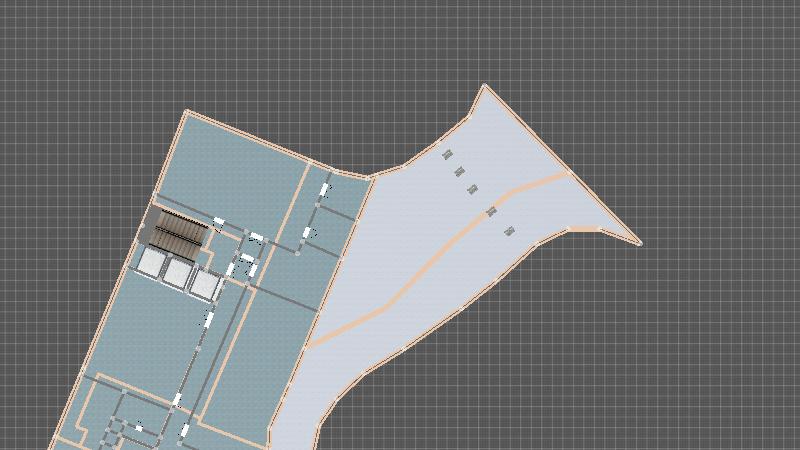Click the uppermost white door marker near the gray area
The image size is (800, 450).
[324, 188]
